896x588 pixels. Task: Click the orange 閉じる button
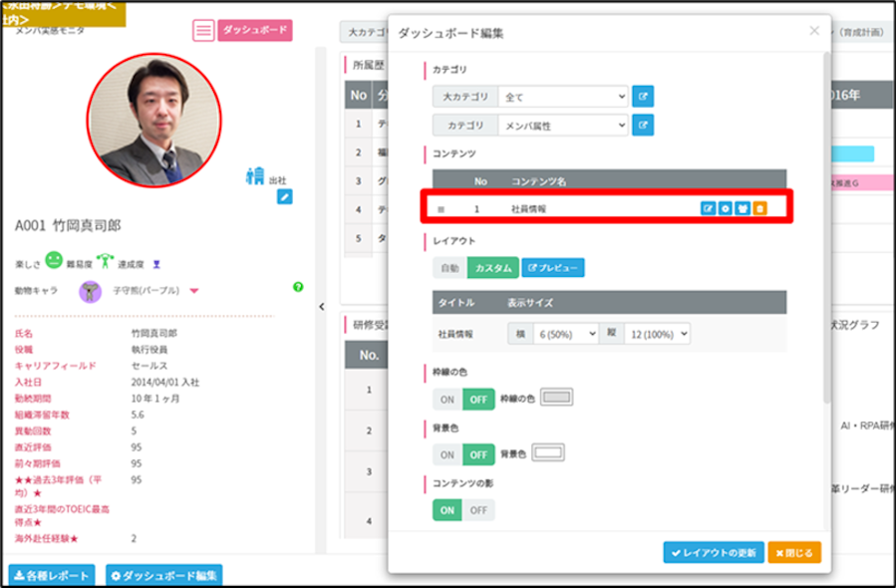794,552
